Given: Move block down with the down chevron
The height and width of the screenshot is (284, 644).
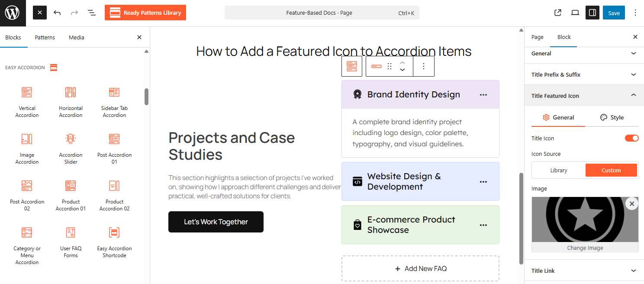Looking at the screenshot, I should (x=402, y=70).
